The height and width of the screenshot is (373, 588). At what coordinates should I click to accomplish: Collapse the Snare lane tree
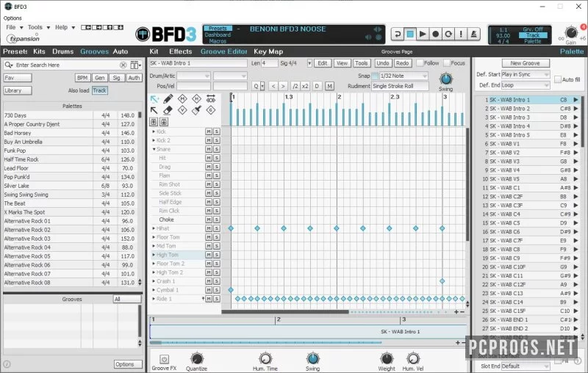[154, 149]
